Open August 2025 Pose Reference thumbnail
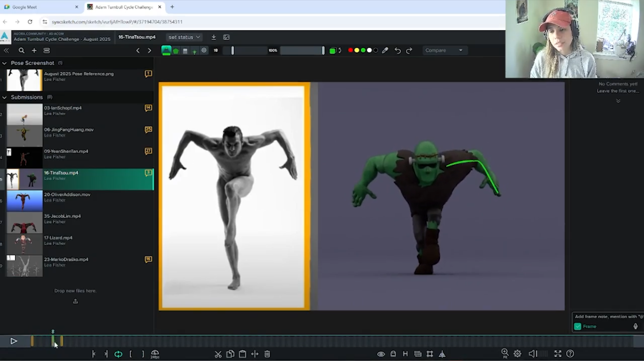The height and width of the screenshot is (361, 644). 24,80
